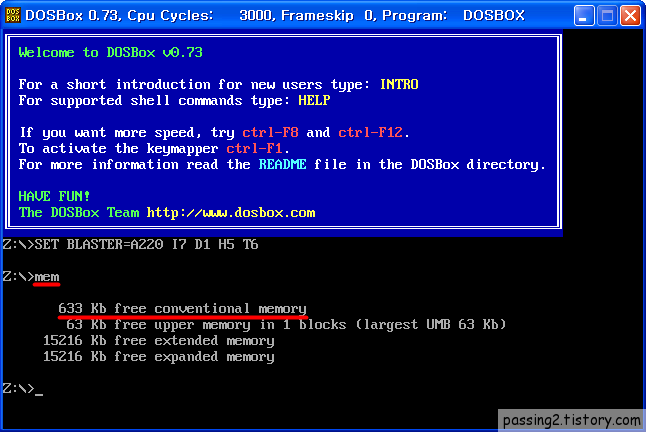Click the free upper memory line
Viewport: 646px width, 432px height.
[x=286, y=325]
